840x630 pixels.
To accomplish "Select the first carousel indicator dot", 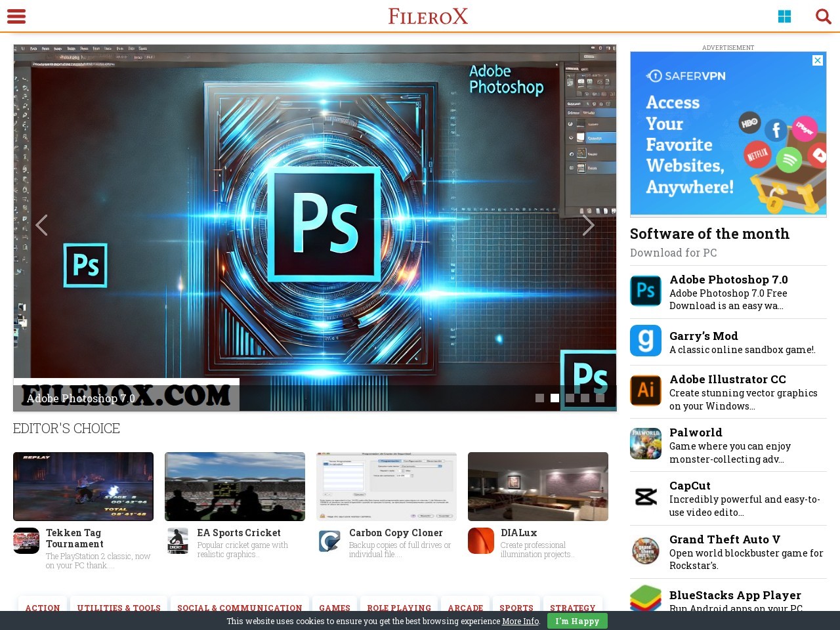I will 539,398.
